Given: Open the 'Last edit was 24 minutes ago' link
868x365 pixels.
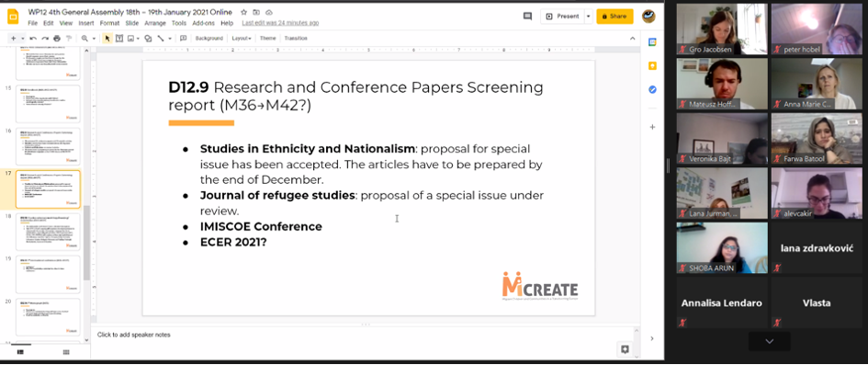Looking at the screenshot, I should [x=280, y=23].
